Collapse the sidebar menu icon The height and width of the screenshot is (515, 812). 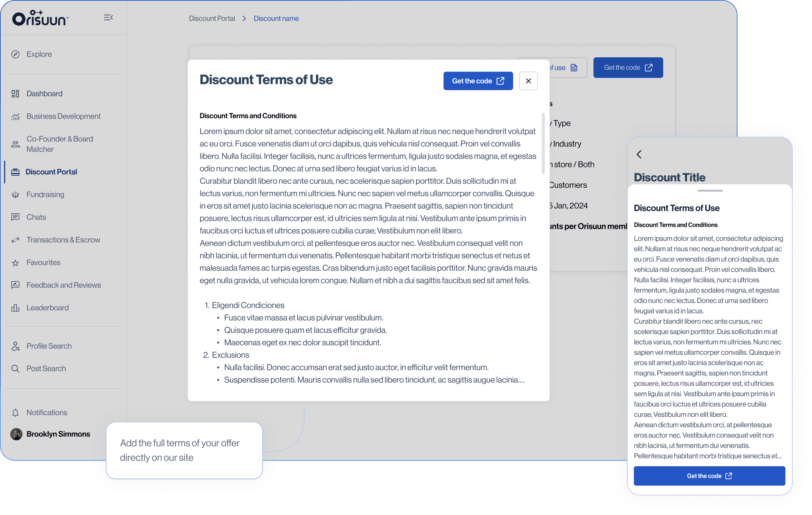[x=108, y=17]
